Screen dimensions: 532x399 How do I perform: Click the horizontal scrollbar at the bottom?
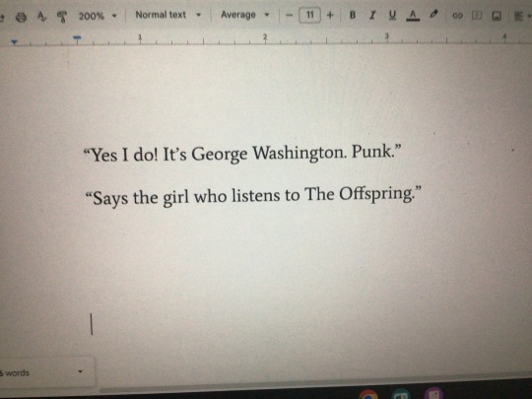tap(315, 383)
